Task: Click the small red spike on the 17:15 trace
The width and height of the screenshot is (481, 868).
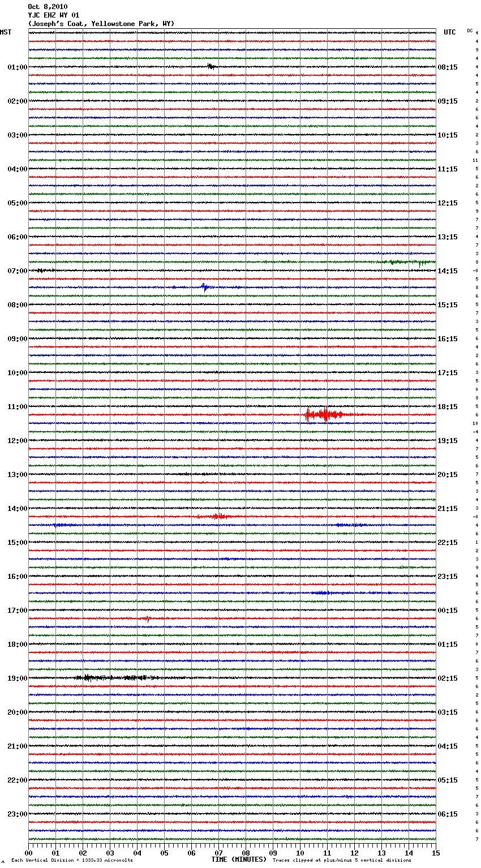Action: 147,618
